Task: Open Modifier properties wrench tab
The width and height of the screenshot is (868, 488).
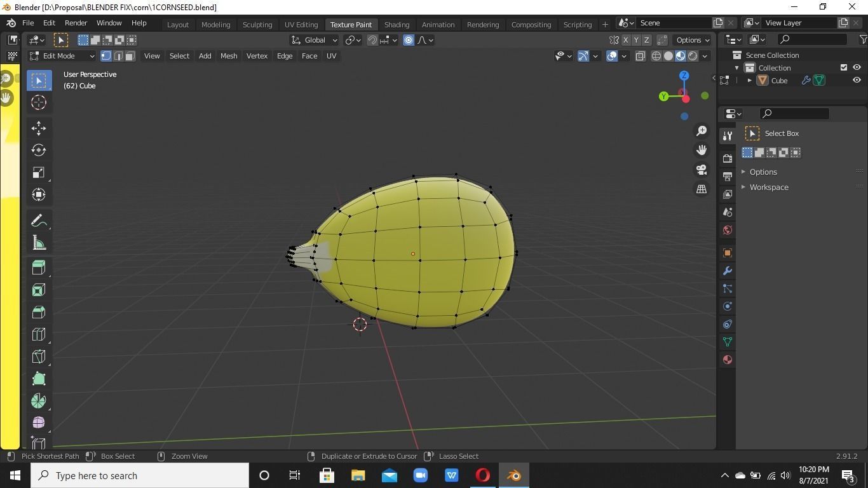Action: tap(728, 271)
